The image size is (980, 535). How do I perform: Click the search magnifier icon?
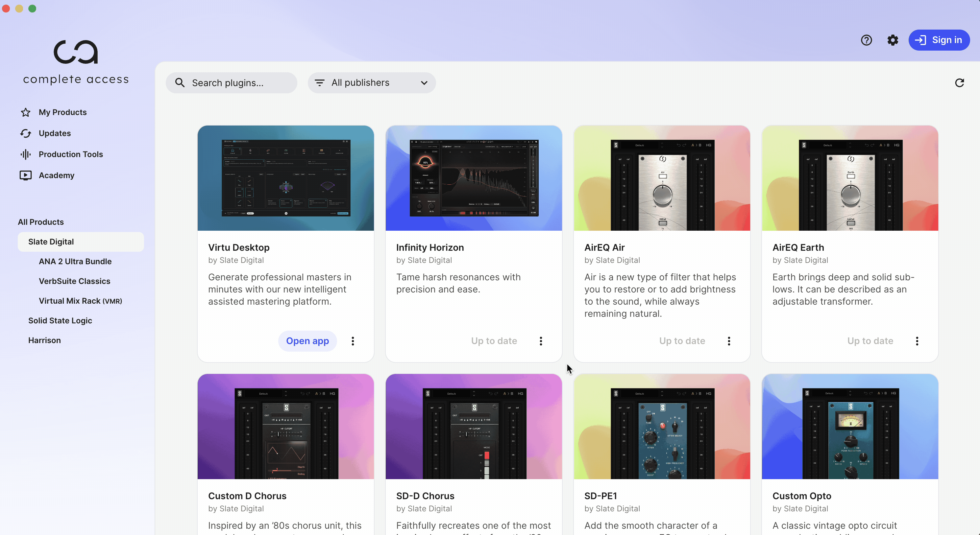(180, 82)
